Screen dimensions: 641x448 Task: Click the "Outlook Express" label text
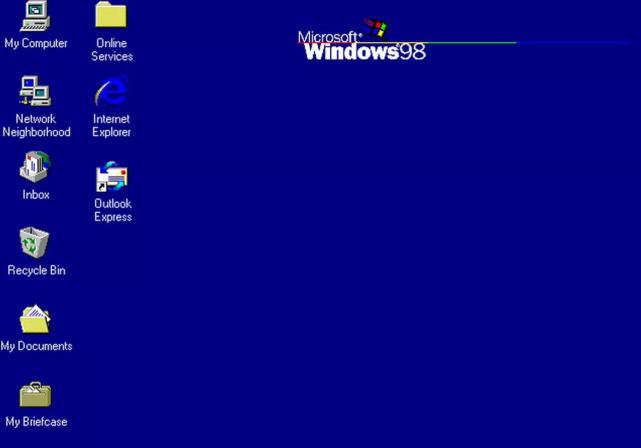pos(113,210)
